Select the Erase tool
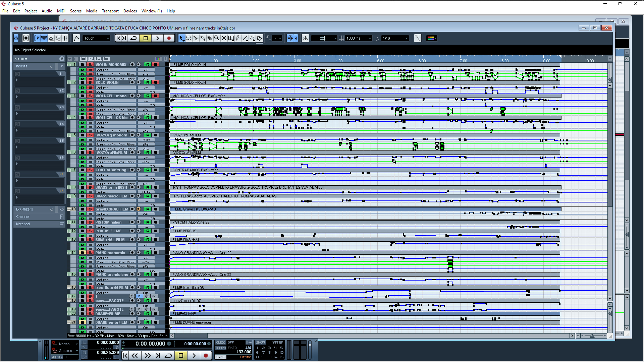644x362 pixels. pos(210,38)
